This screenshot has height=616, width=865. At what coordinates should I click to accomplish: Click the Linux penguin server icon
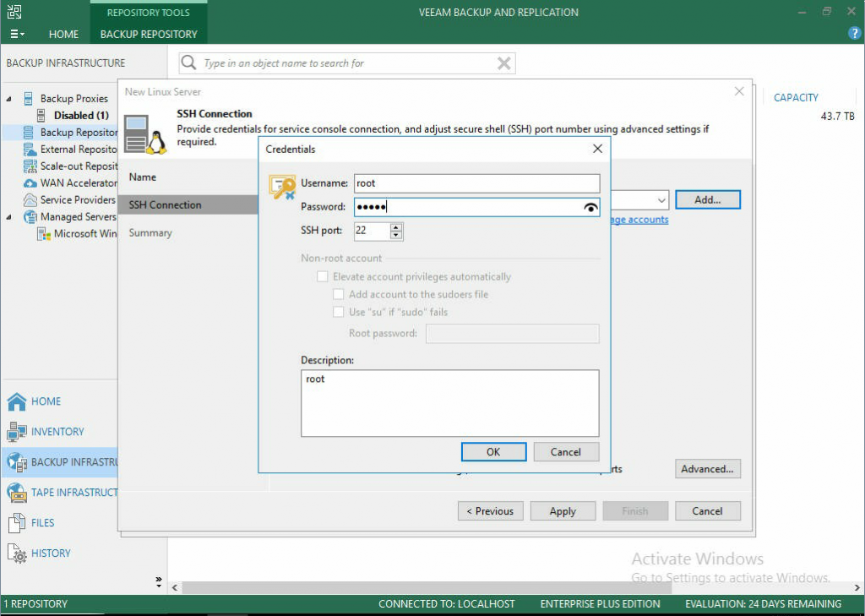click(x=145, y=134)
